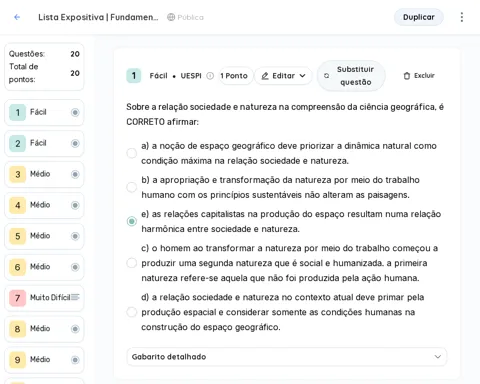
Task: Click the 'Fácil' difficulty label in question header
Action: [x=158, y=76]
